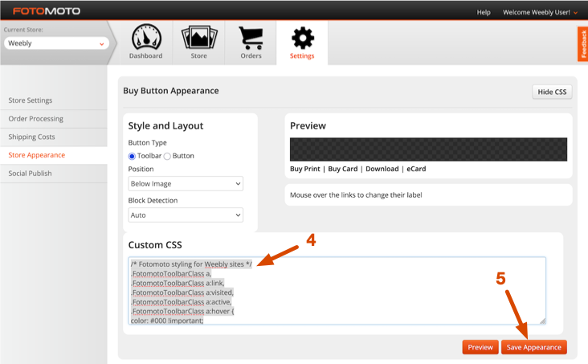Click inside the Custom CSS text area
The height and width of the screenshot is (364, 588).
coord(337,291)
